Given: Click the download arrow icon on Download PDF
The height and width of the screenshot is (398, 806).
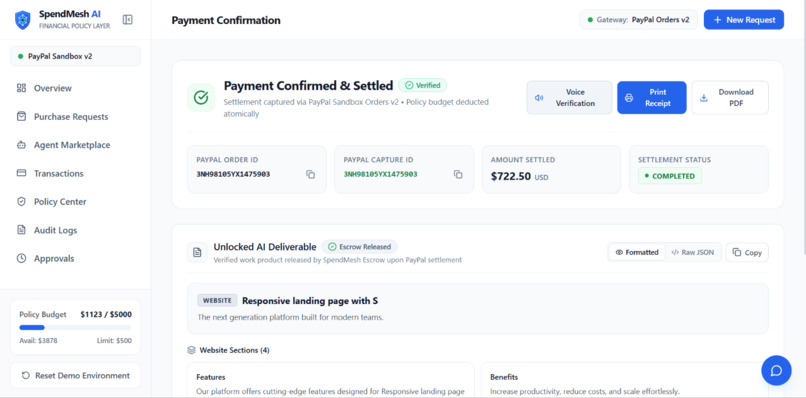Looking at the screenshot, I should [704, 98].
